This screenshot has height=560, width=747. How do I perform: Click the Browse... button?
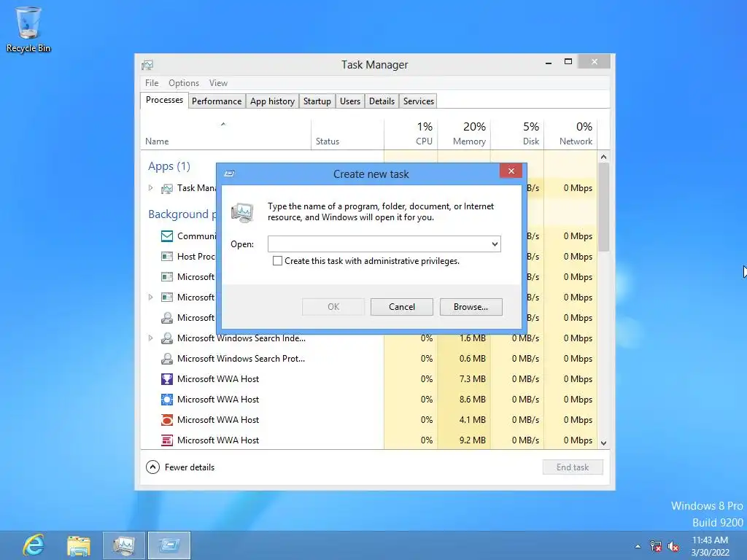point(471,307)
